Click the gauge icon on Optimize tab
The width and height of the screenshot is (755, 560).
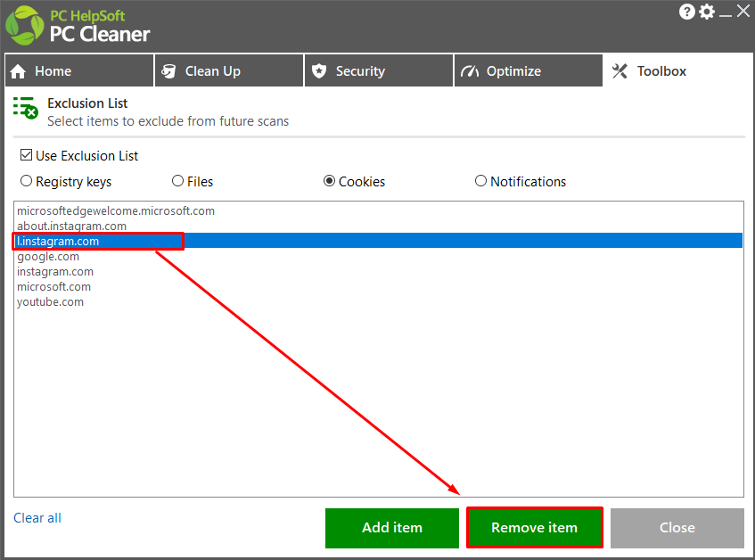coord(470,71)
